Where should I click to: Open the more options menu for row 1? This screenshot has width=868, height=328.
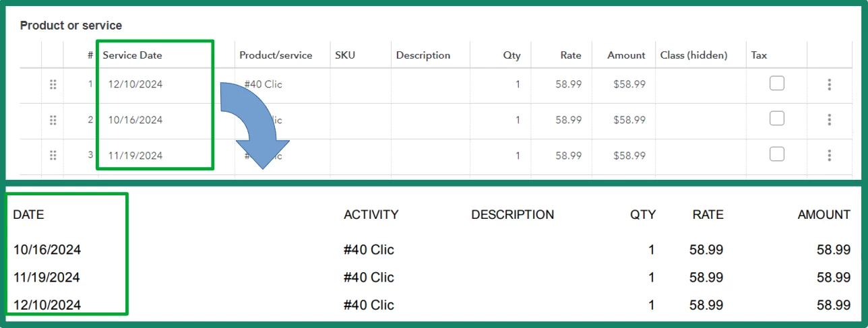829,85
